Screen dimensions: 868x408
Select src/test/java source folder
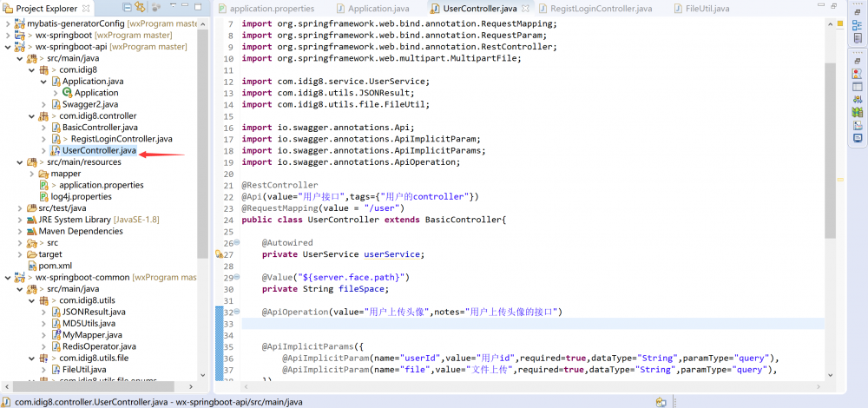click(x=62, y=208)
